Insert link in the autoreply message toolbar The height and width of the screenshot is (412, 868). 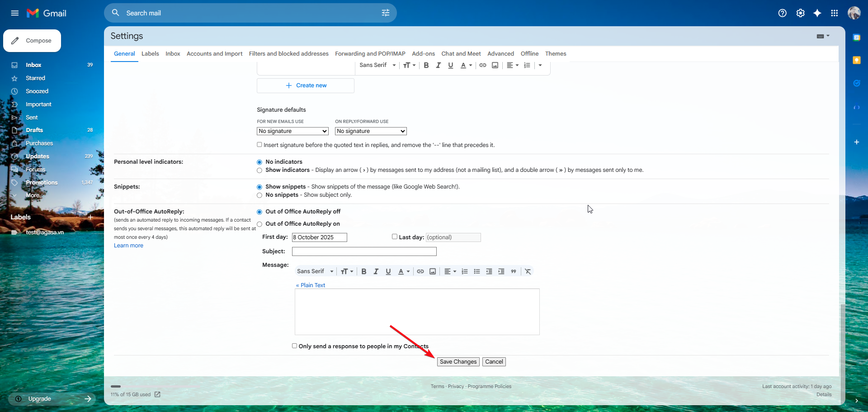420,271
